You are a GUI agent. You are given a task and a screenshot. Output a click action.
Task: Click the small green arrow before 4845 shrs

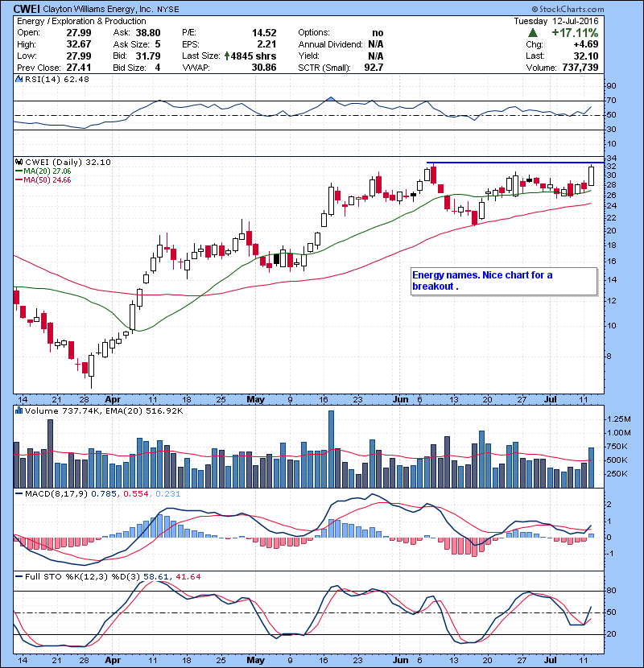click(227, 56)
